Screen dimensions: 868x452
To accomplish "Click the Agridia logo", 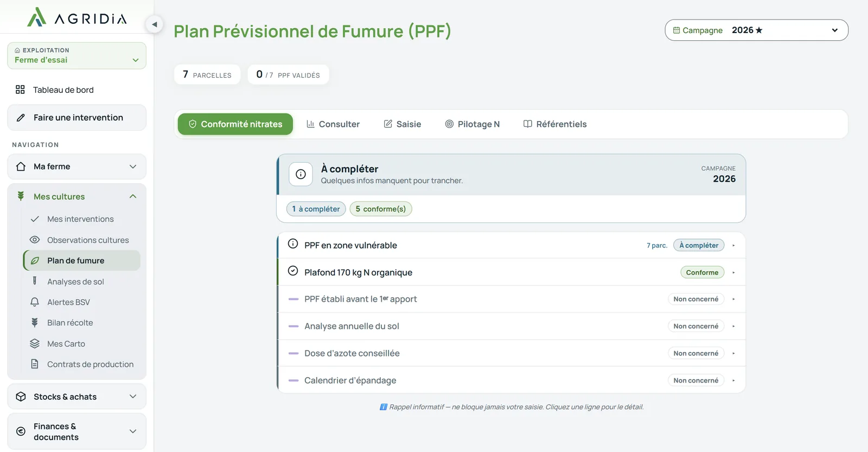I will (76, 17).
